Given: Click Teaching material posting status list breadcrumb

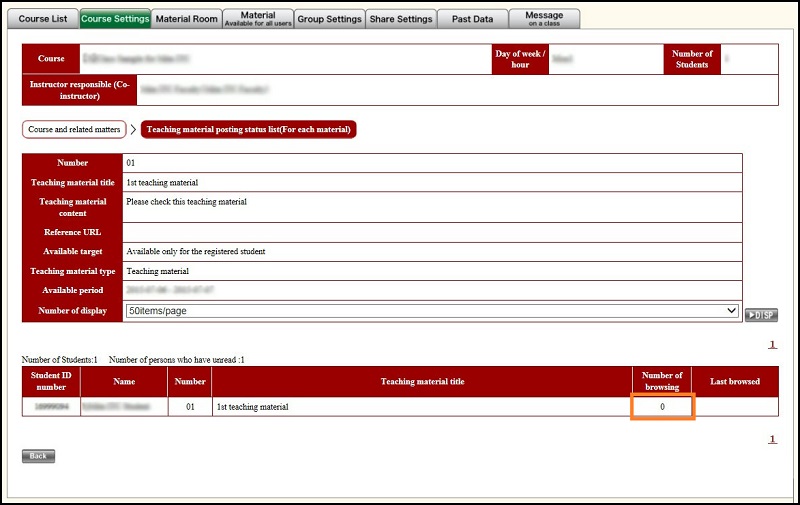Looking at the screenshot, I should (x=248, y=130).
